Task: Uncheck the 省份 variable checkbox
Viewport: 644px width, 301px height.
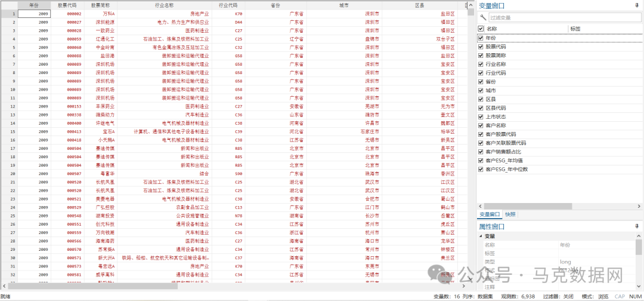Action: coord(481,82)
